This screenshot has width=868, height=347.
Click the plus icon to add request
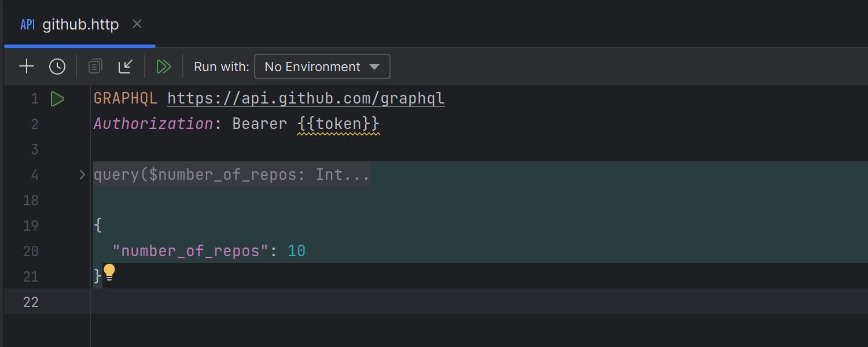coord(27,67)
